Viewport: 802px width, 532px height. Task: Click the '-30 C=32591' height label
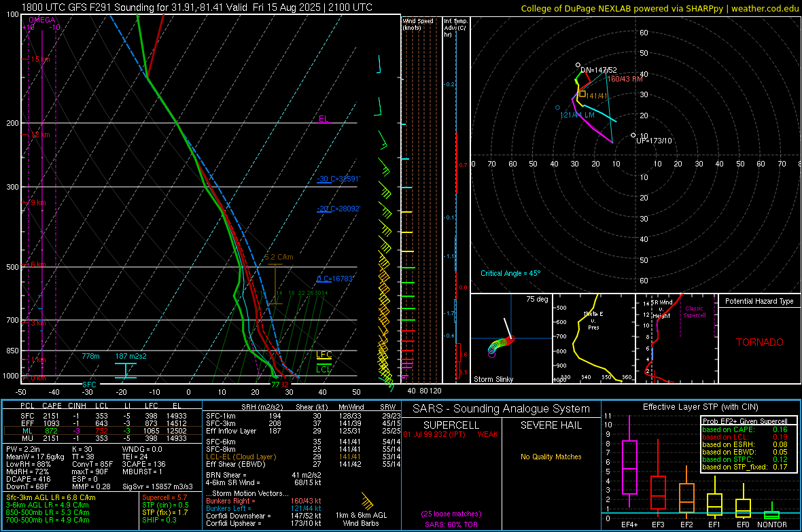click(x=338, y=179)
